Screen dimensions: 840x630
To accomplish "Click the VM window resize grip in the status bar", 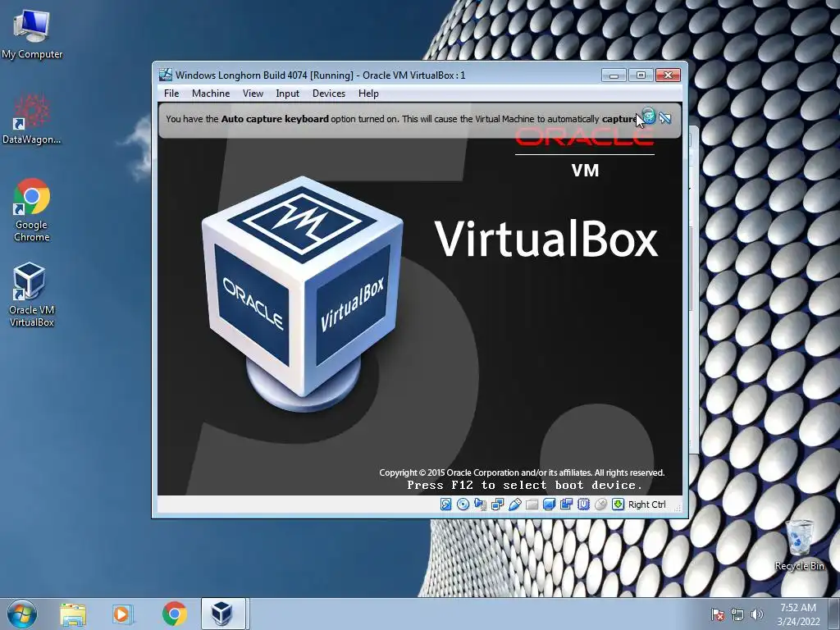I will [678, 509].
